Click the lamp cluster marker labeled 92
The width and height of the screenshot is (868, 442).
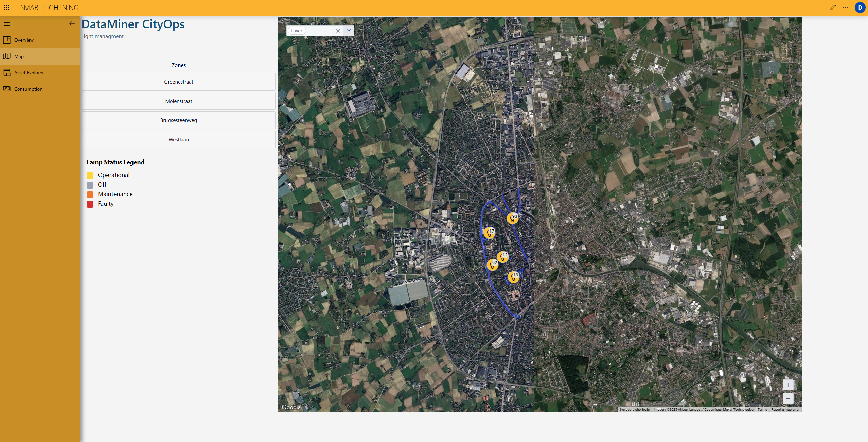click(492, 265)
